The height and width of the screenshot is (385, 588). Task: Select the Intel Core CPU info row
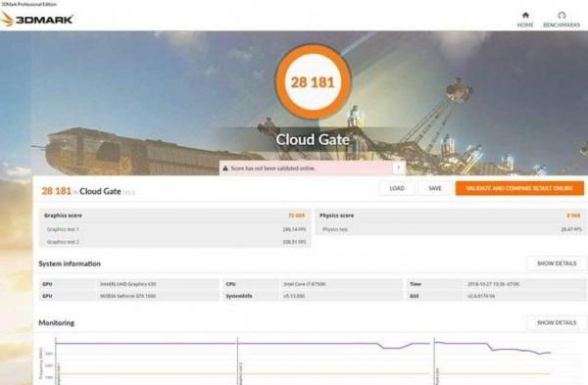tap(314, 284)
